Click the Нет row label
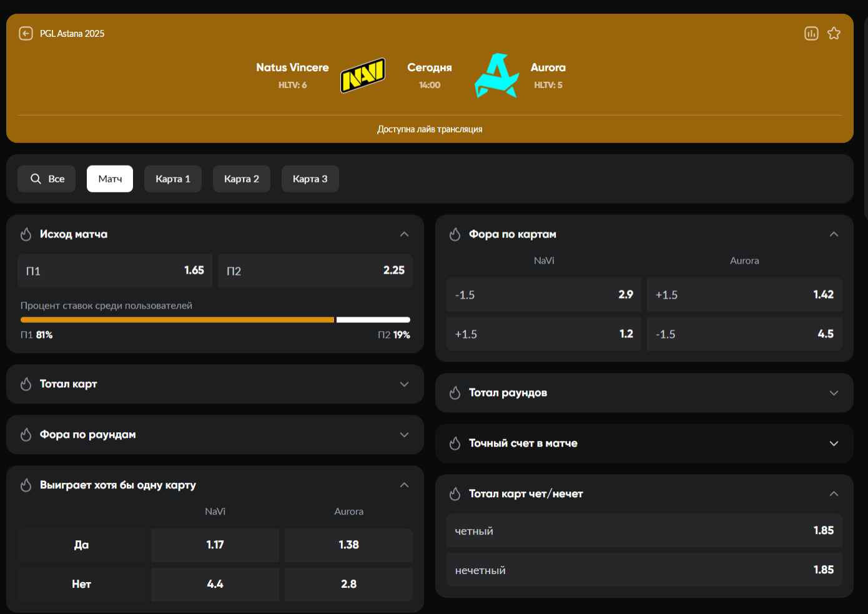 81,584
